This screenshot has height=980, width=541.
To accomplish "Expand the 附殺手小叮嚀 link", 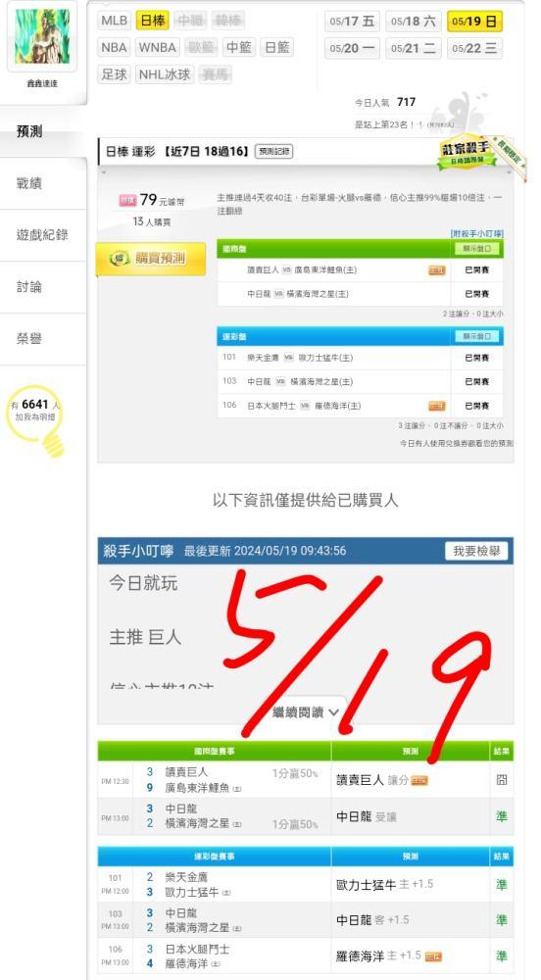I will click(x=476, y=233).
